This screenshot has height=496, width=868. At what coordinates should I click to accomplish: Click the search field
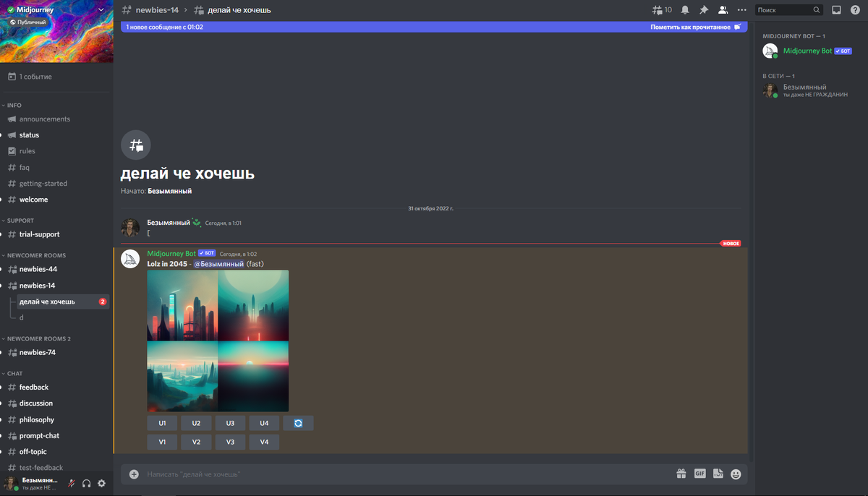[789, 10]
